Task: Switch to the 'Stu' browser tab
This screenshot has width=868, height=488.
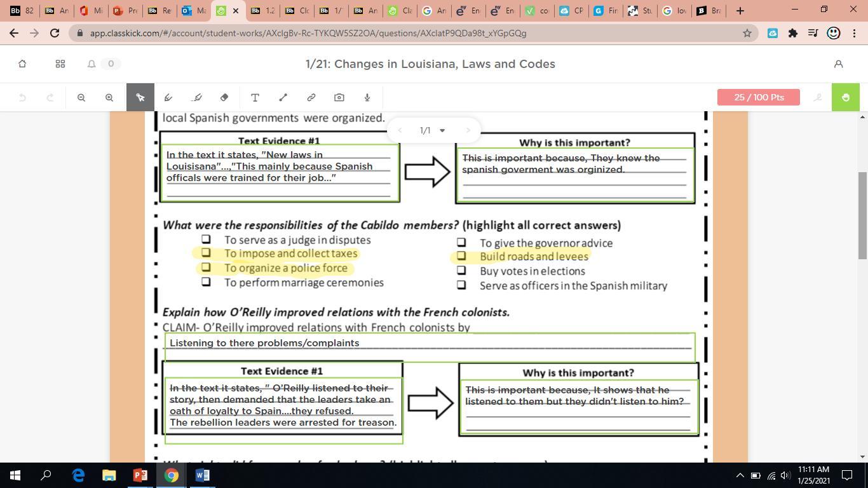Action: [x=640, y=11]
